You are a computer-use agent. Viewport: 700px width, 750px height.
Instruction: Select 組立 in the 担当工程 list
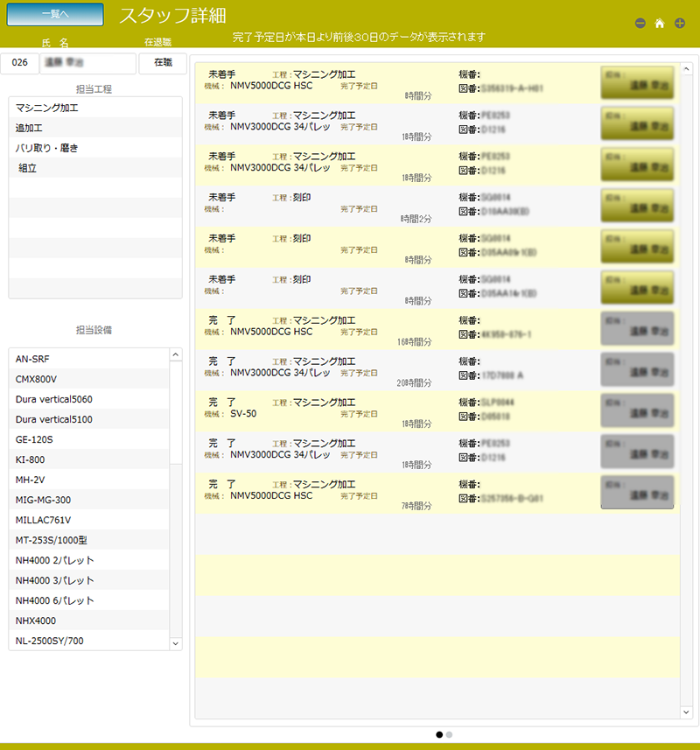tap(29, 168)
